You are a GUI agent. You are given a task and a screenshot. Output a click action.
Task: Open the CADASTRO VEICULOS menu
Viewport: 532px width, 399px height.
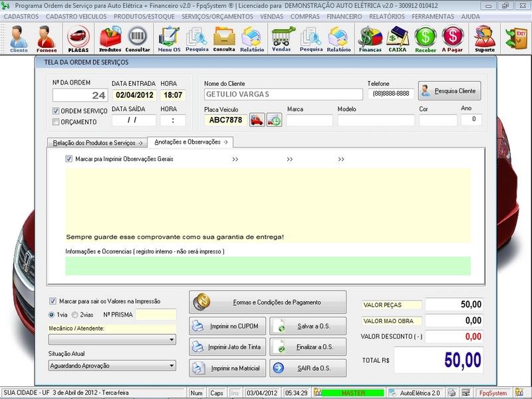pyautogui.click(x=76, y=16)
